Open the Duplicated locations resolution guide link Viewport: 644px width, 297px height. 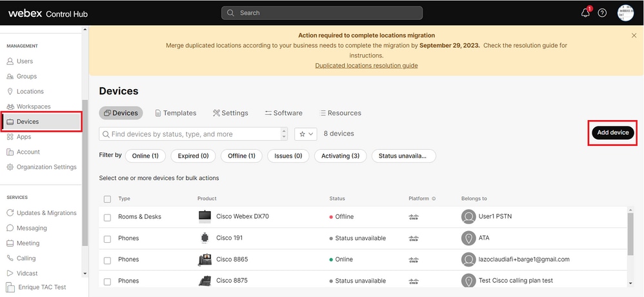[x=367, y=65]
